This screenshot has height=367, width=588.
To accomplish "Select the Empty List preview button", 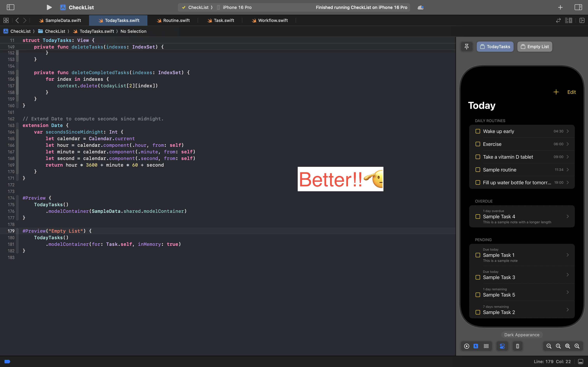I will pyautogui.click(x=535, y=47).
